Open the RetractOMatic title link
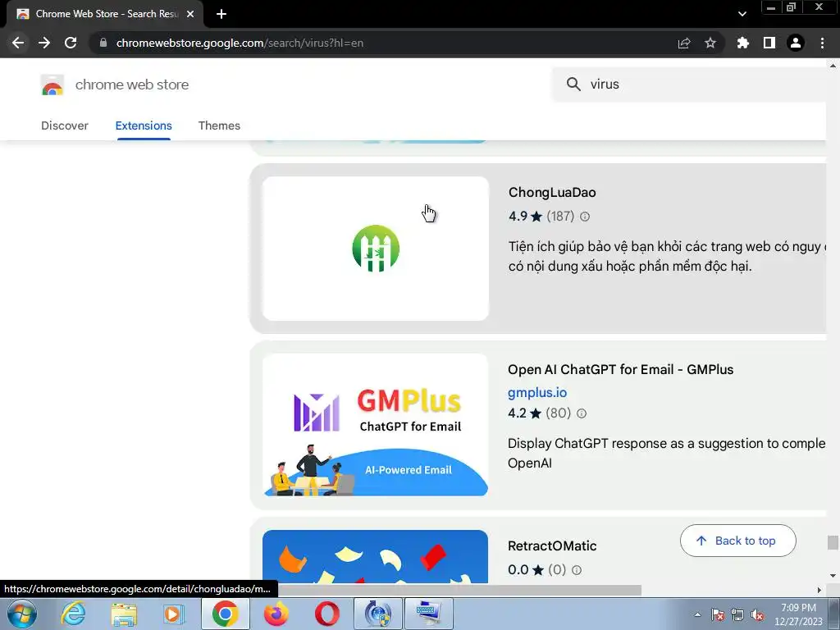 coord(552,546)
